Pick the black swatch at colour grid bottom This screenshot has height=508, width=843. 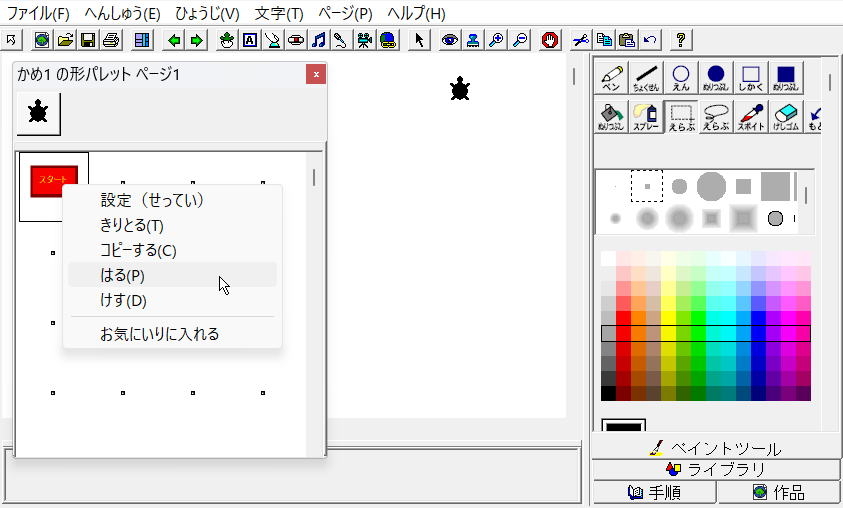click(608, 393)
